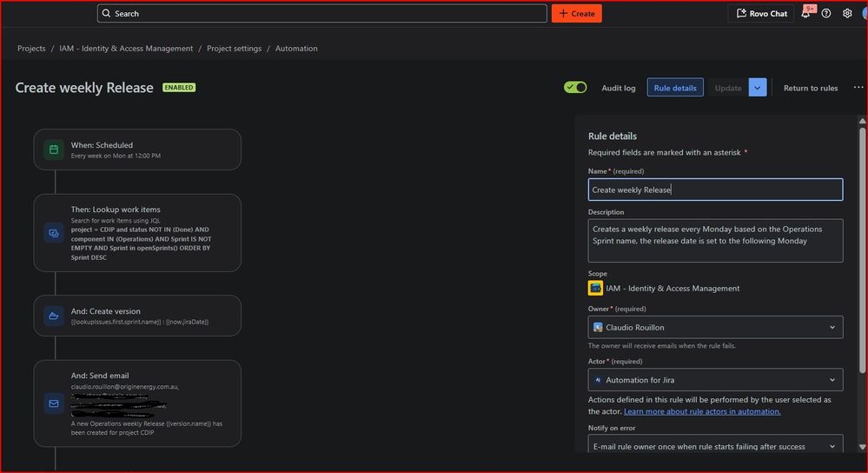Open Project settings breadcrumb

pyautogui.click(x=235, y=48)
